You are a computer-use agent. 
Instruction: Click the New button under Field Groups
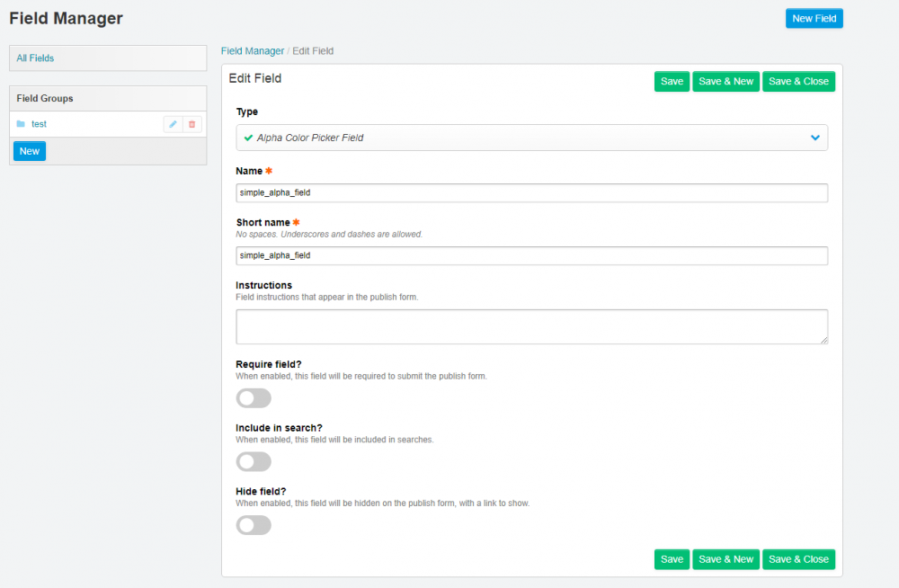click(30, 151)
